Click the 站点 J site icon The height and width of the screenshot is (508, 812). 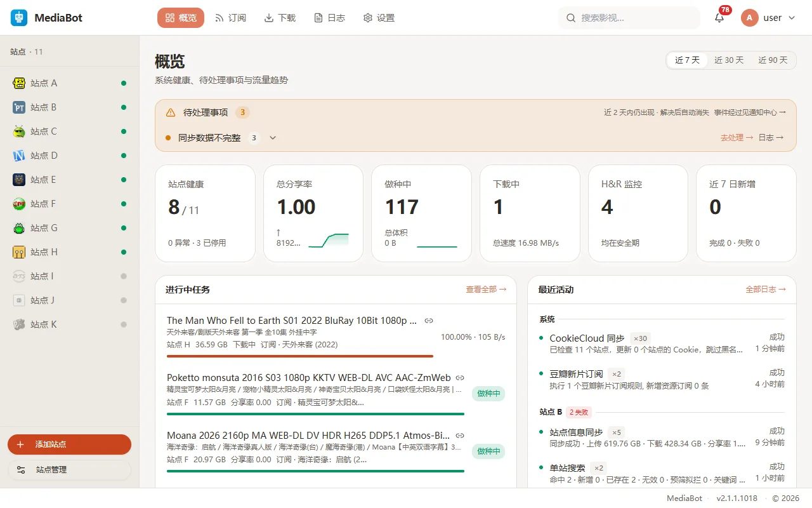tap(19, 300)
